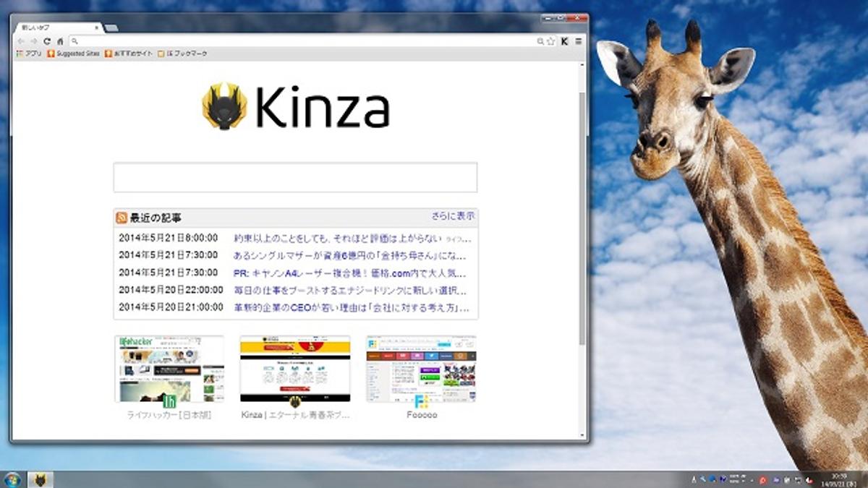Click the magnifier icon at right of address bar
Screen dimensions: 868x488
click(x=540, y=41)
